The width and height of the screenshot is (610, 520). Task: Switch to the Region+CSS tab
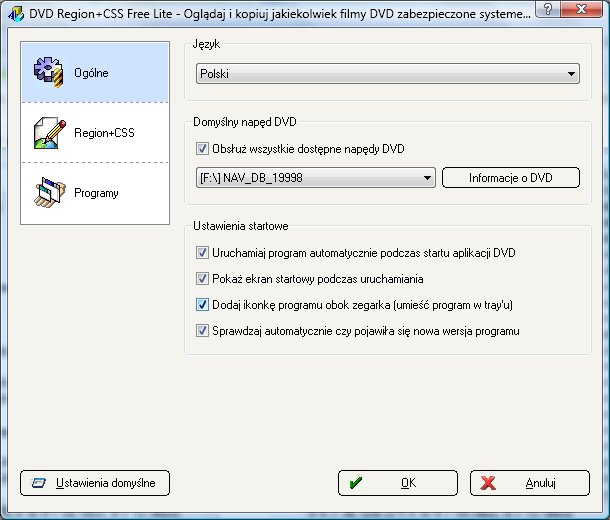[x=95, y=133]
